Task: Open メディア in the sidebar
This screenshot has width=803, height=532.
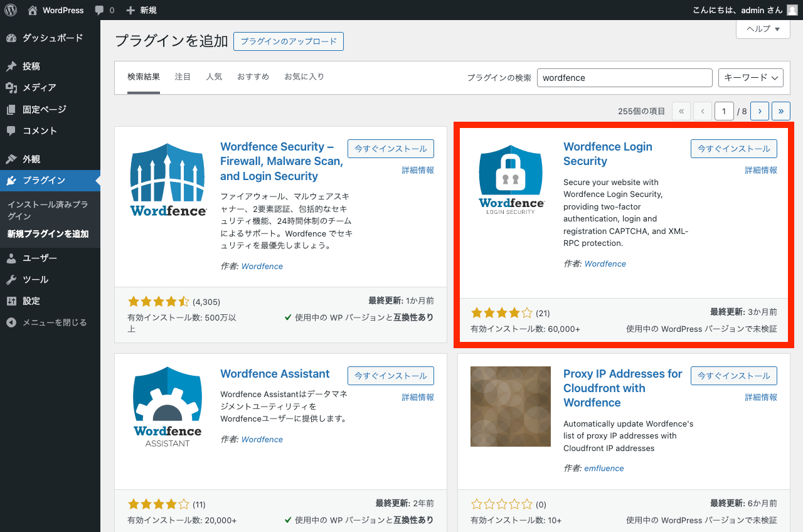Action: tap(50, 87)
